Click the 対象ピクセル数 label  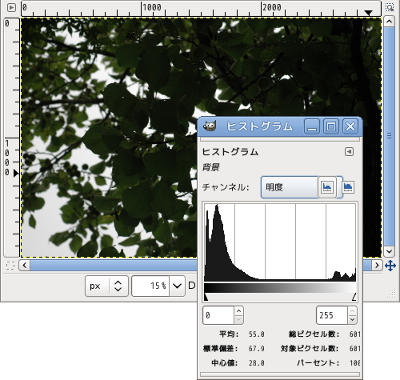(310, 348)
